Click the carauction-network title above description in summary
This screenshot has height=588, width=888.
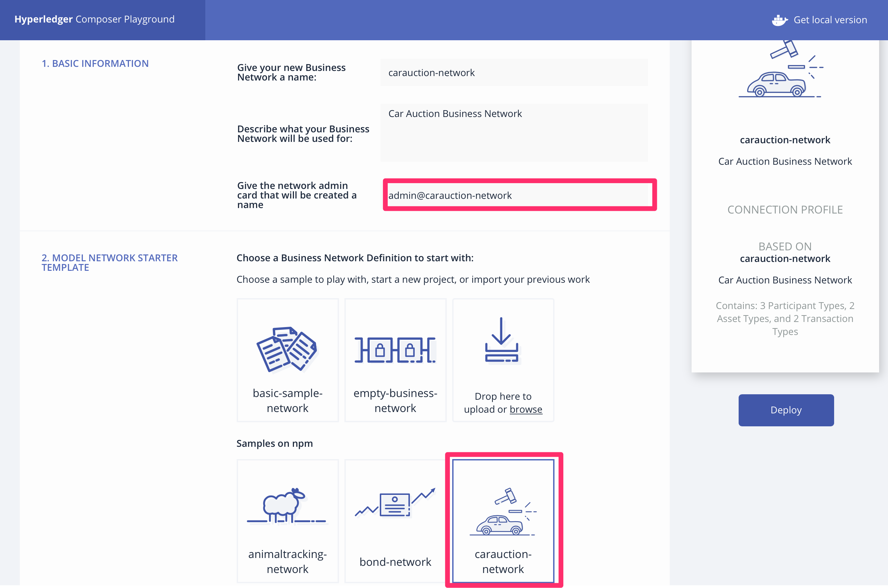[785, 140]
